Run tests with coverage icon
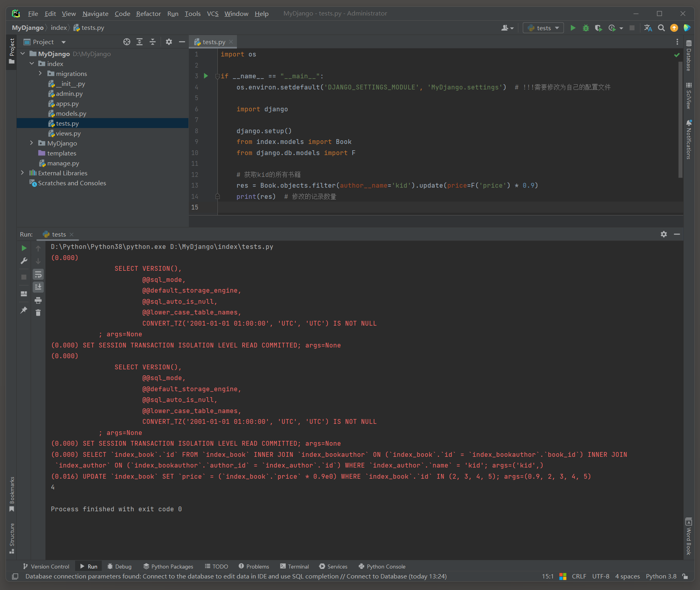 (598, 28)
